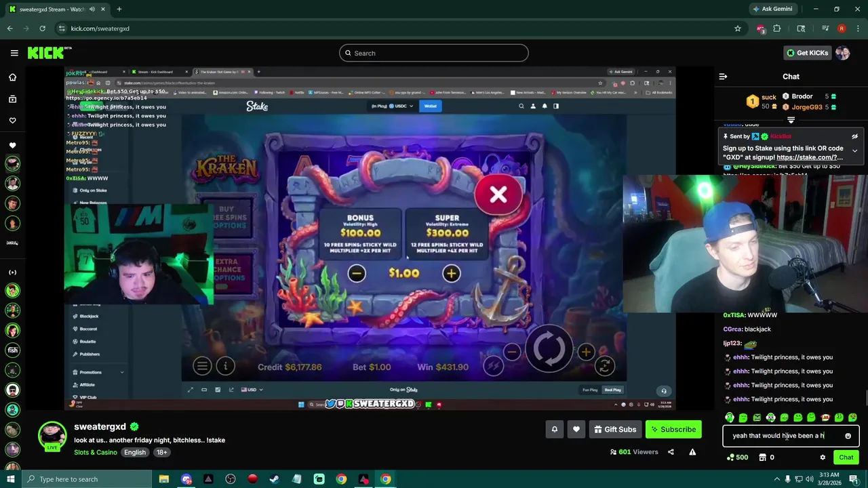Hide the pinned KickBot message
The image size is (868, 488).
(x=854, y=137)
